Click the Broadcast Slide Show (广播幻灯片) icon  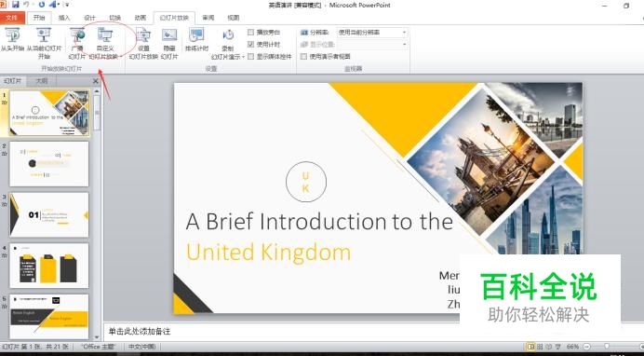click(x=77, y=34)
